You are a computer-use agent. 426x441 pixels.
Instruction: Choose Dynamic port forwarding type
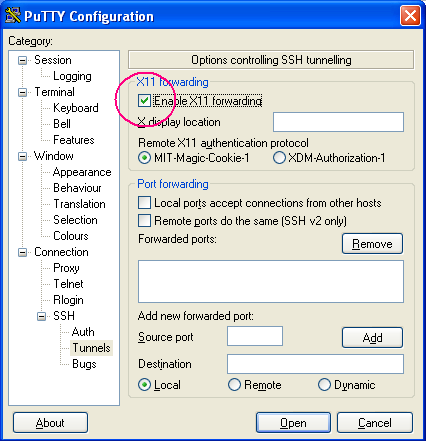coord(324,385)
